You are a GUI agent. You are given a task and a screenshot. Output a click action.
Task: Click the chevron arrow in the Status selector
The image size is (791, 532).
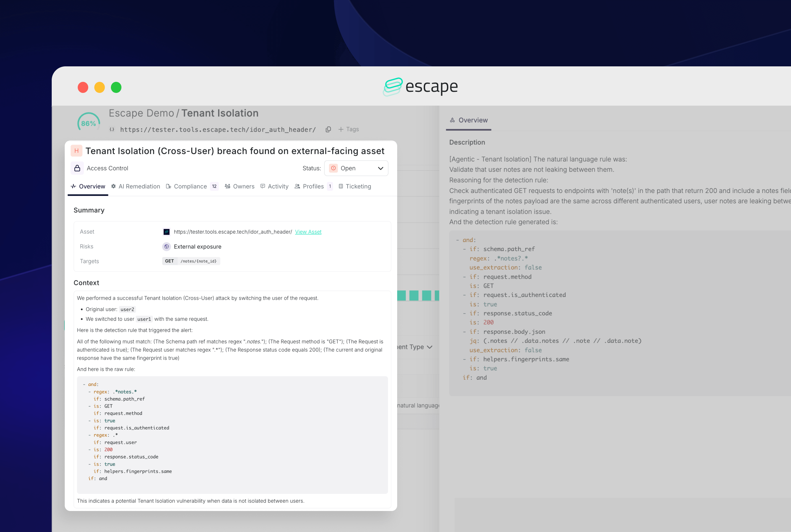pos(380,168)
